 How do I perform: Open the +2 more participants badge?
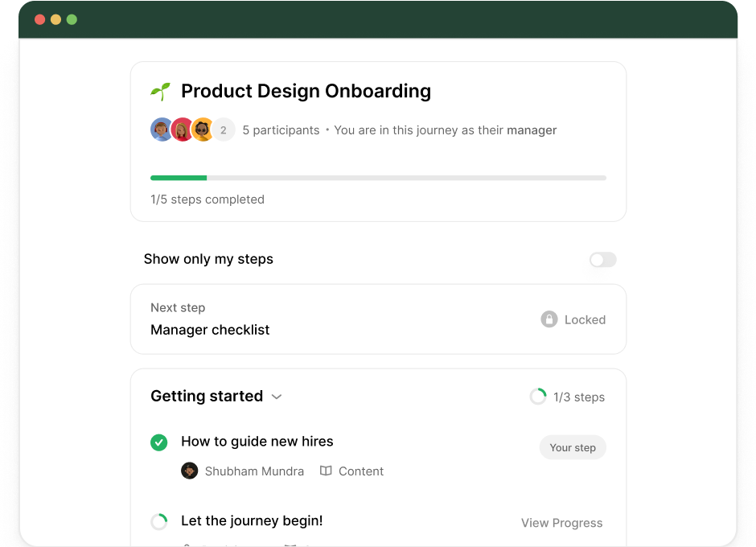[x=224, y=130]
